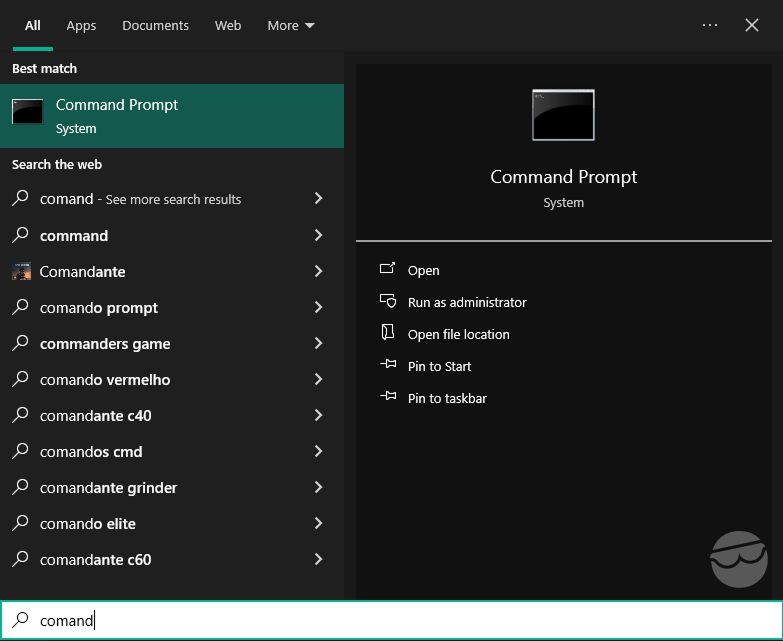Click search icon beside 'comandante c40'

20,414
